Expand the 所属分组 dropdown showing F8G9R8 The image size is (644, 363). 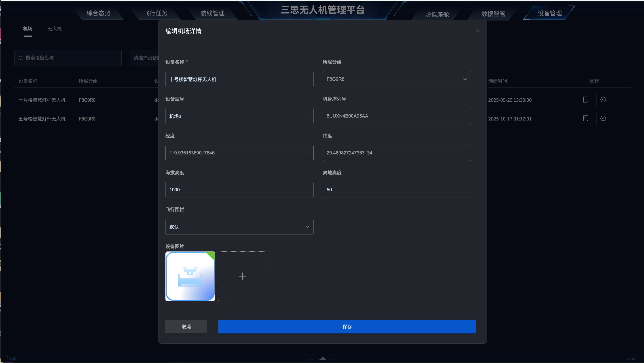click(397, 79)
